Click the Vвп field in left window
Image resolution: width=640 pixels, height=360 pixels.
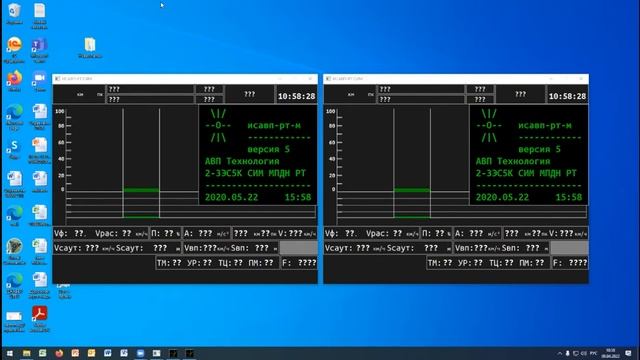[207, 248]
